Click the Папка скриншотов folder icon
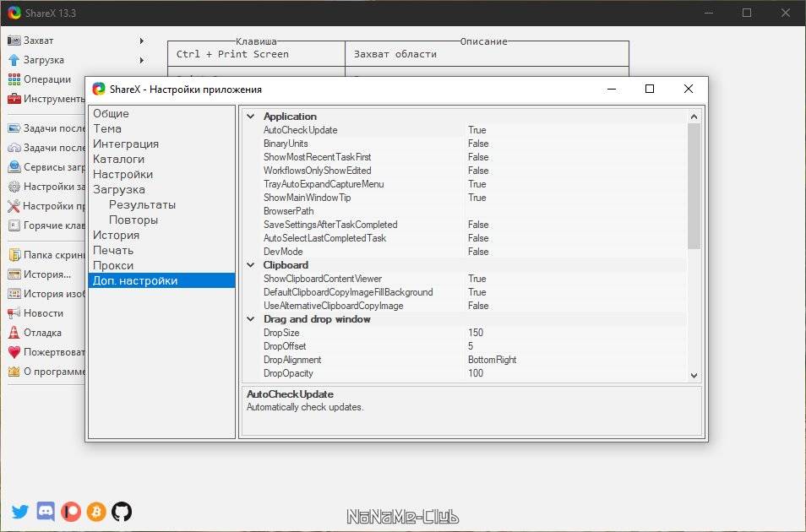806x532 pixels. [14, 255]
